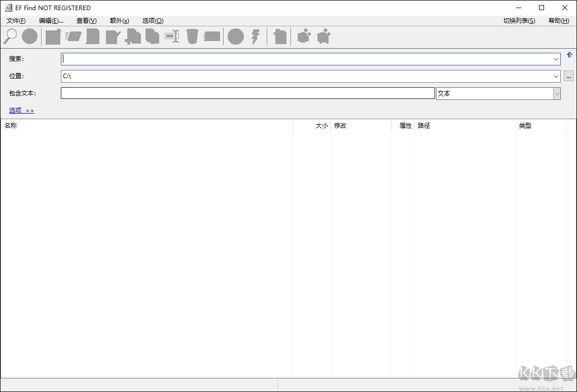
Task: Click the 包含文本 input field
Action: [x=247, y=93]
